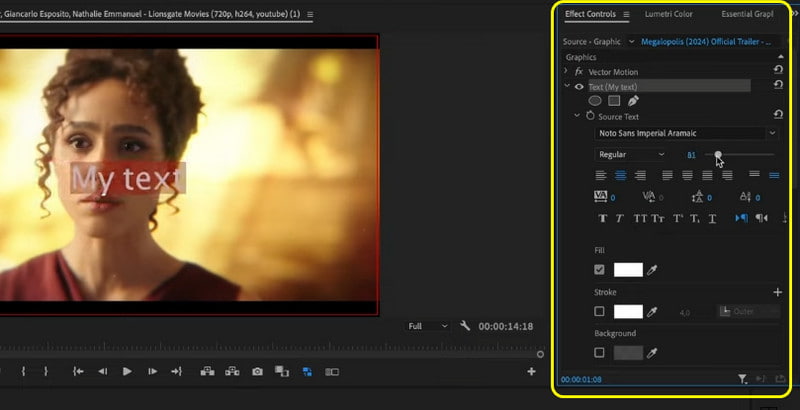
Task: Export frame with camera icon
Action: click(257, 372)
